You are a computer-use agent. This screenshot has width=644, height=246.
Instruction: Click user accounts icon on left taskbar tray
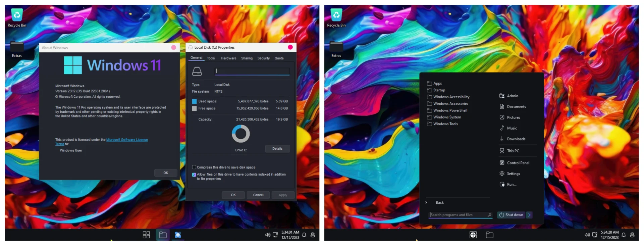(x=313, y=235)
